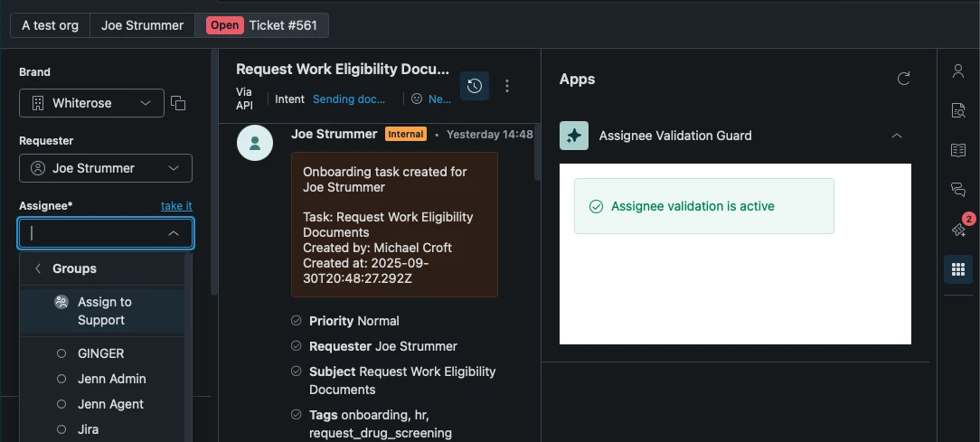
Task: Open the Joe Strummer user tab
Action: pyautogui.click(x=143, y=25)
